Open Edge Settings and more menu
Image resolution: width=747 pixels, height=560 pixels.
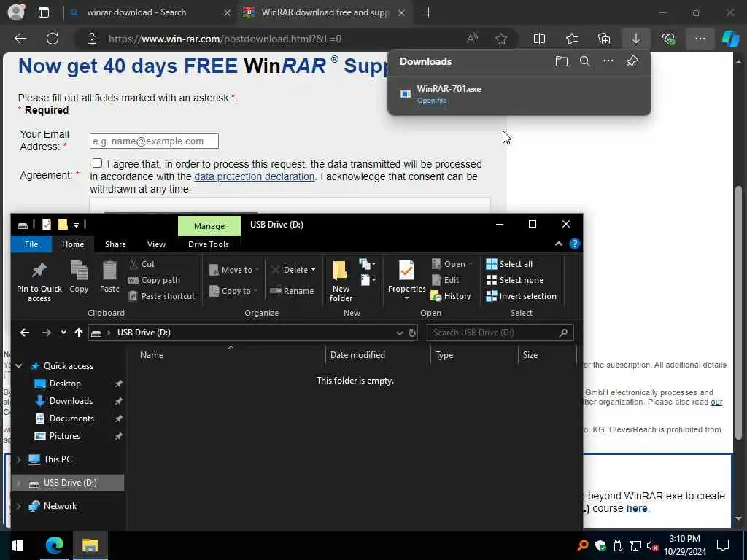pos(700,39)
